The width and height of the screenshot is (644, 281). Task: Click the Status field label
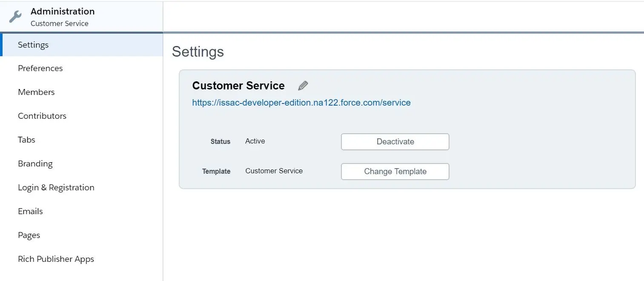(x=220, y=142)
